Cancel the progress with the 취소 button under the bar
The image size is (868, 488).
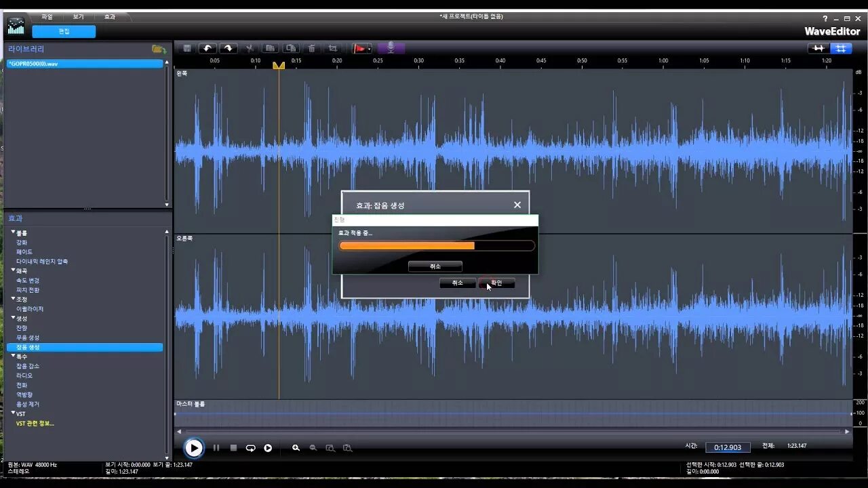[x=435, y=266]
